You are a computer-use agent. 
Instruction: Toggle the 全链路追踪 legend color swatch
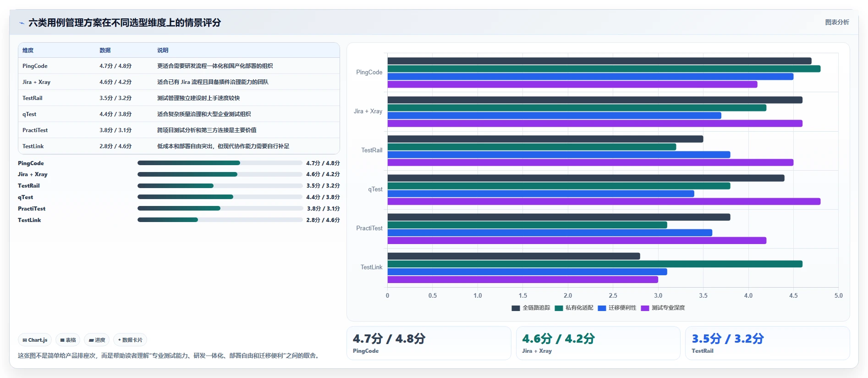(x=516, y=308)
